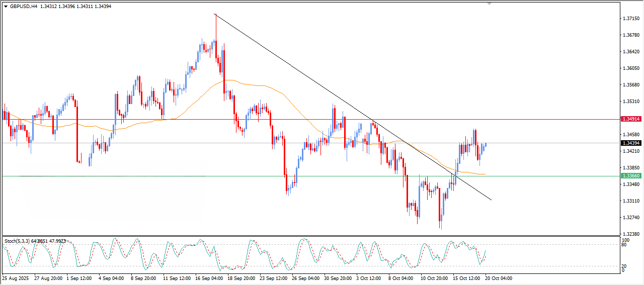Click the 20 level on stochastic scale
Screen dimensions: 644x285
click(x=624, y=265)
